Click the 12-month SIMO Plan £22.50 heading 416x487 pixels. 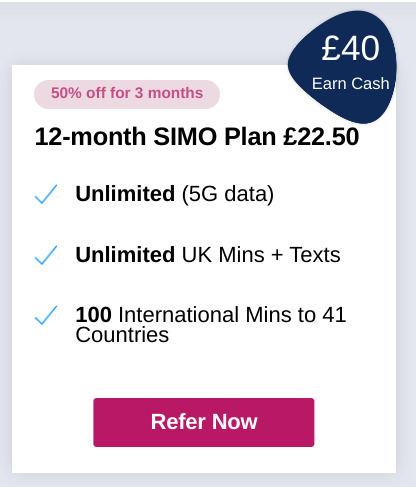[197, 137]
